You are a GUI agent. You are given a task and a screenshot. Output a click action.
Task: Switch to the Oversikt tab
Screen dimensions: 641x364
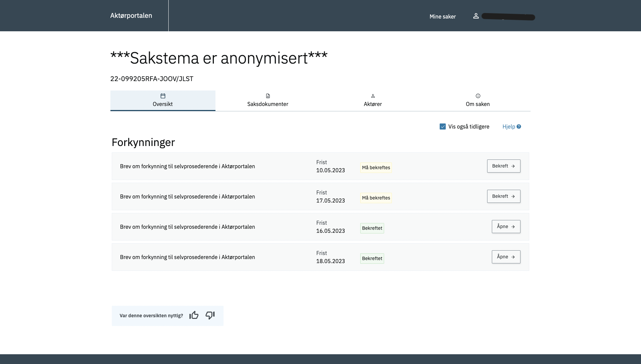pos(163,101)
